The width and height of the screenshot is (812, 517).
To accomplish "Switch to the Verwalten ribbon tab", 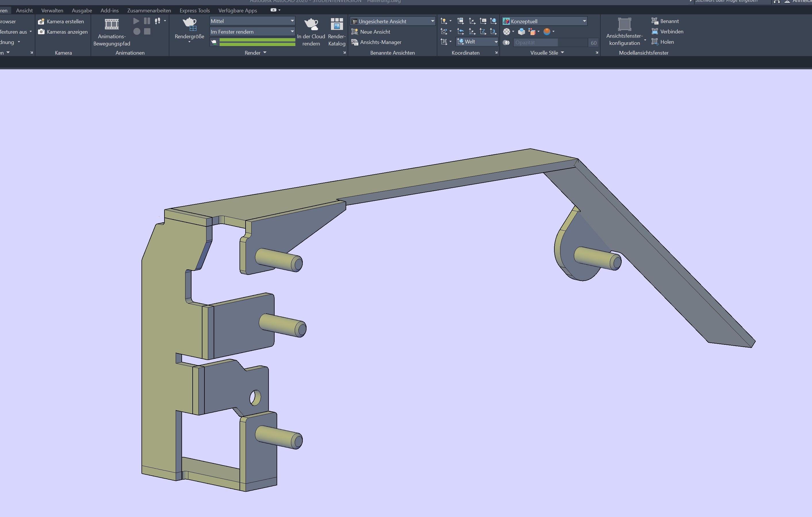I will tap(52, 10).
